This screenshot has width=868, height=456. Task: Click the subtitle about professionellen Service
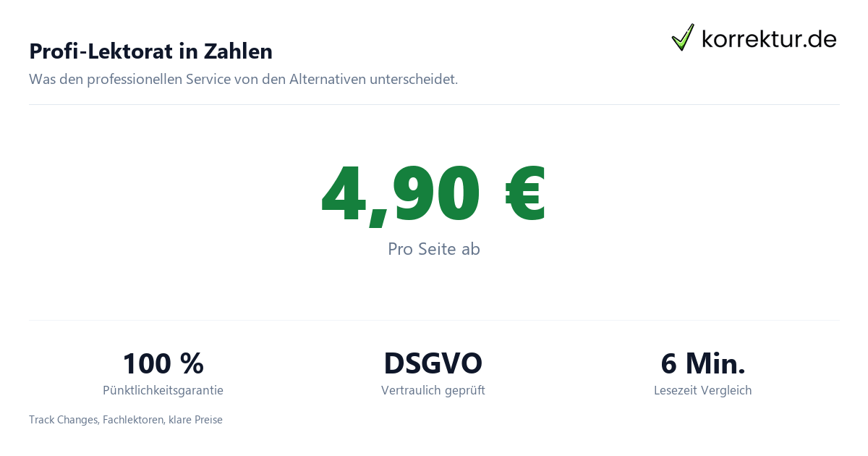(244, 79)
